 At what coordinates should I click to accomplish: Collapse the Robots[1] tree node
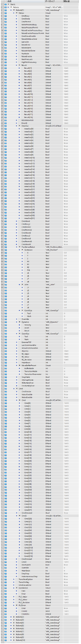(14, 10)
